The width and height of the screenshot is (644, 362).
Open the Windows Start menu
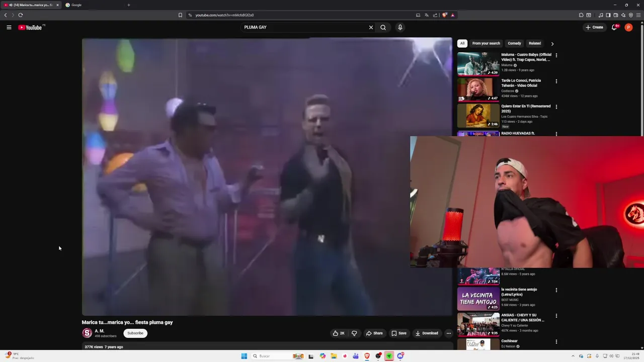pyautogui.click(x=244, y=356)
